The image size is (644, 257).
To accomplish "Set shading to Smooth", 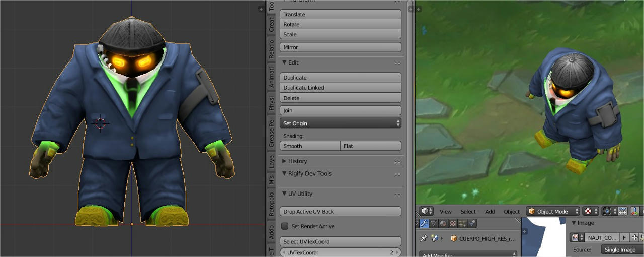I will (x=310, y=146).
